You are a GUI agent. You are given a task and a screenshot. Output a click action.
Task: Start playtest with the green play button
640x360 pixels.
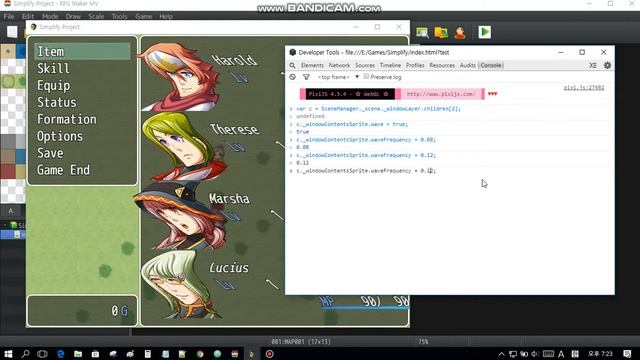[484, 32]
